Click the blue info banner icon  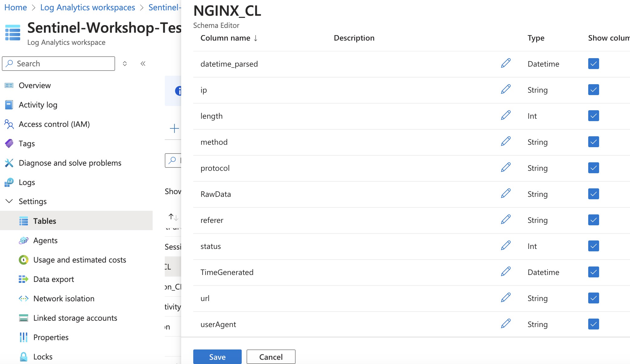click(178, 91)
